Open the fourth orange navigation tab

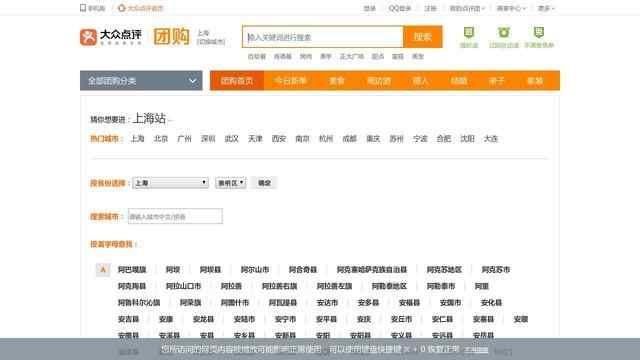[x=379, y=81]
